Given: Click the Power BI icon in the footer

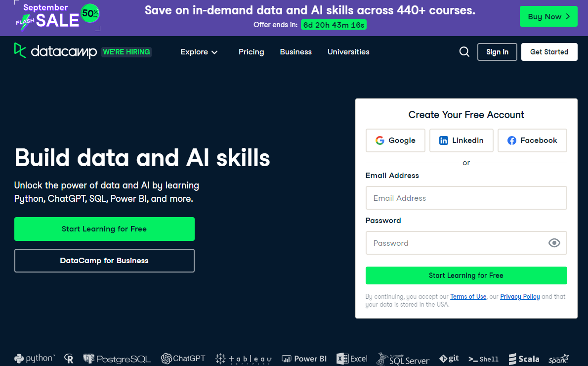Looking at the screenshot, I should (304, 358).
